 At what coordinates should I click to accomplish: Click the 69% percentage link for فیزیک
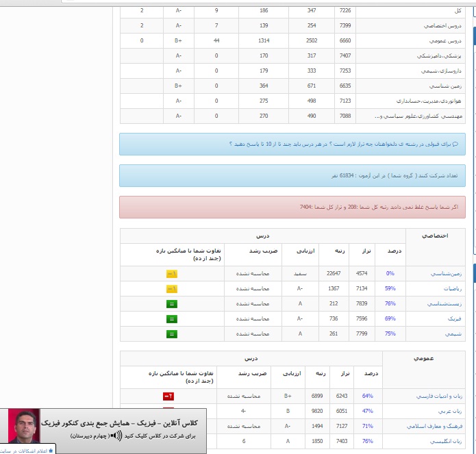point(390,318)
